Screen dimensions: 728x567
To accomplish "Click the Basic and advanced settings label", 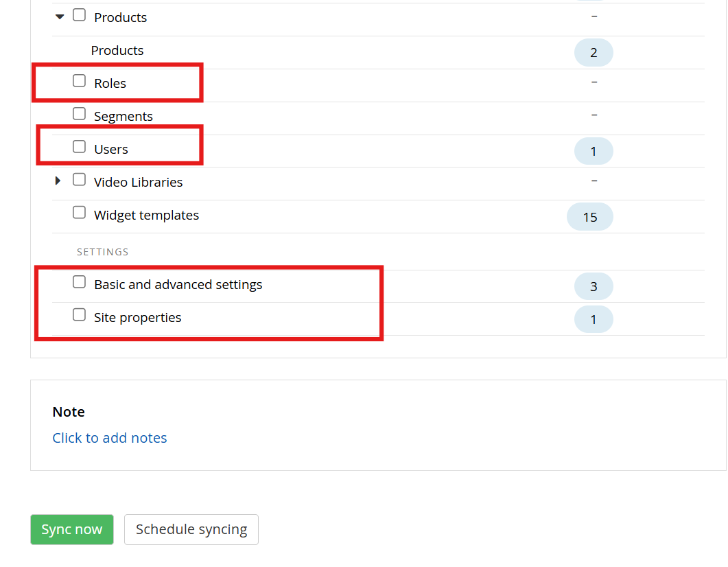I will pyautogui.click(x=178, y=285).
